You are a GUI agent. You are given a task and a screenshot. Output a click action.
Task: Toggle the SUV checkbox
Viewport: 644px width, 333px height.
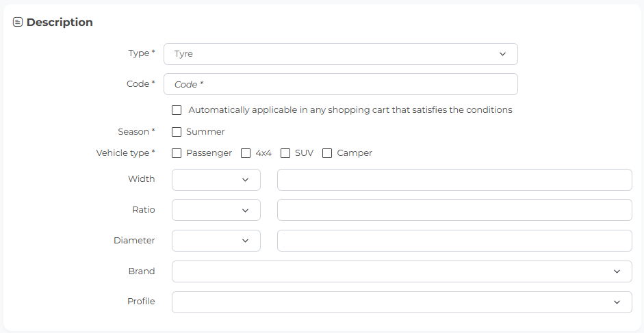(285, 153)
